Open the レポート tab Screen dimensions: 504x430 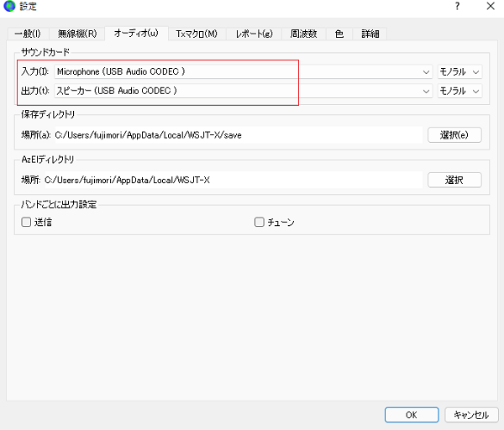coord(253,34)
